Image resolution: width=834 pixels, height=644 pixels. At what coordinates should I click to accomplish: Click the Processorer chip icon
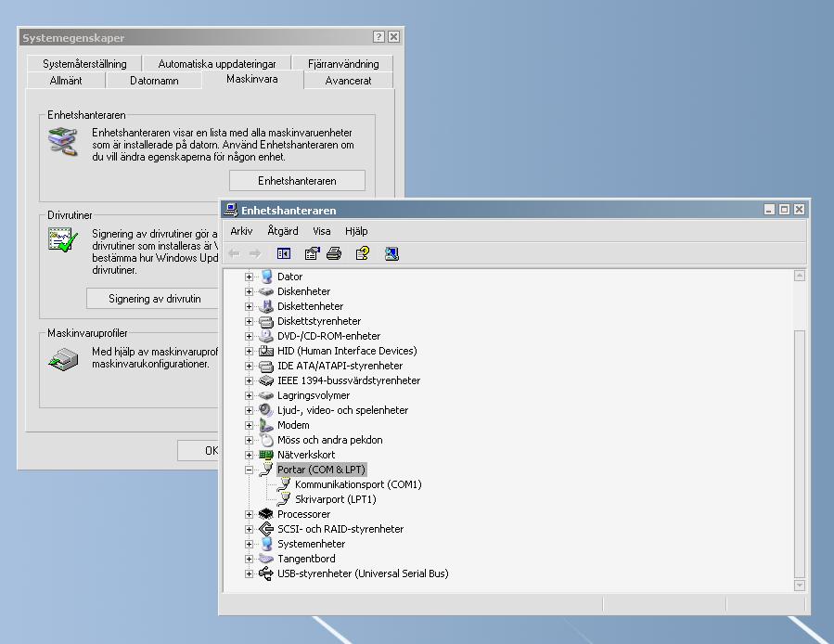pyautogui.click(x=265, y=514)
